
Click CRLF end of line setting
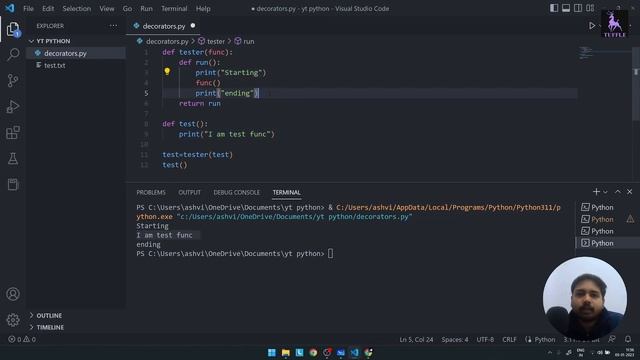[x=509, y=340]
